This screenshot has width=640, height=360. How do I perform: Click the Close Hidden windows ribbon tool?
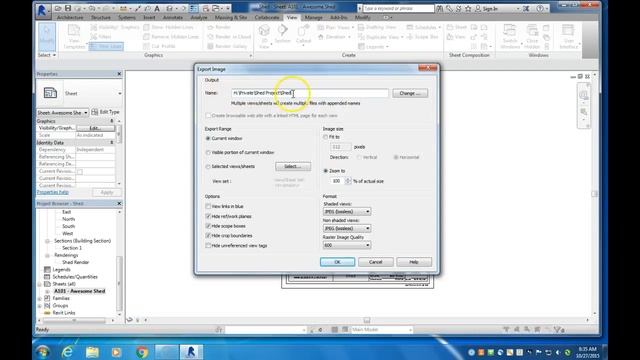pos(532,36)
